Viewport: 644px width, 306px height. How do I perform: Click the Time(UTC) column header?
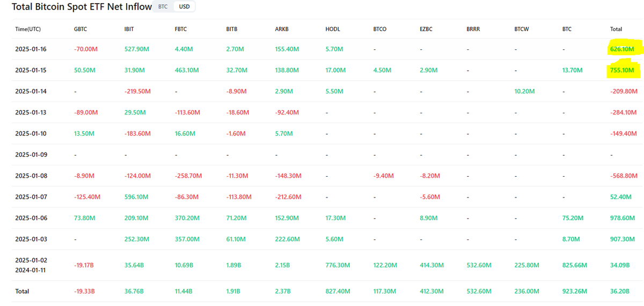[28, 29]
